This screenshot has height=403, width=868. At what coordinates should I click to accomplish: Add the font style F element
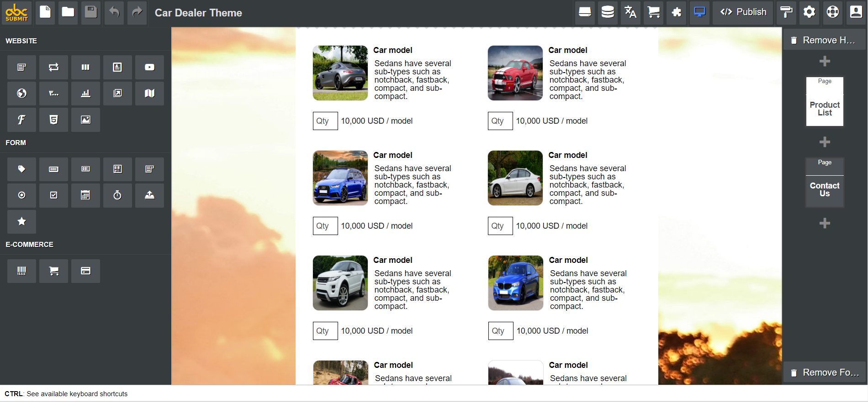coord(21,120)
